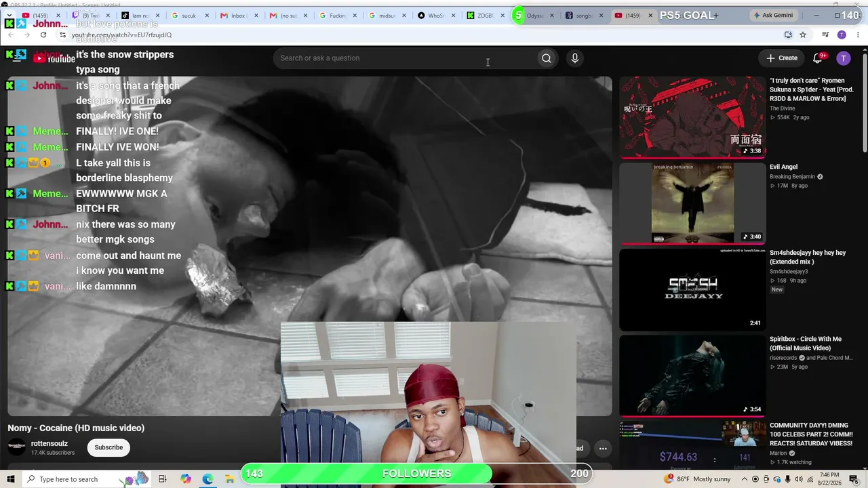Switch to the Twitch tab
Screen dimensions: 868x488
[90, 15]
